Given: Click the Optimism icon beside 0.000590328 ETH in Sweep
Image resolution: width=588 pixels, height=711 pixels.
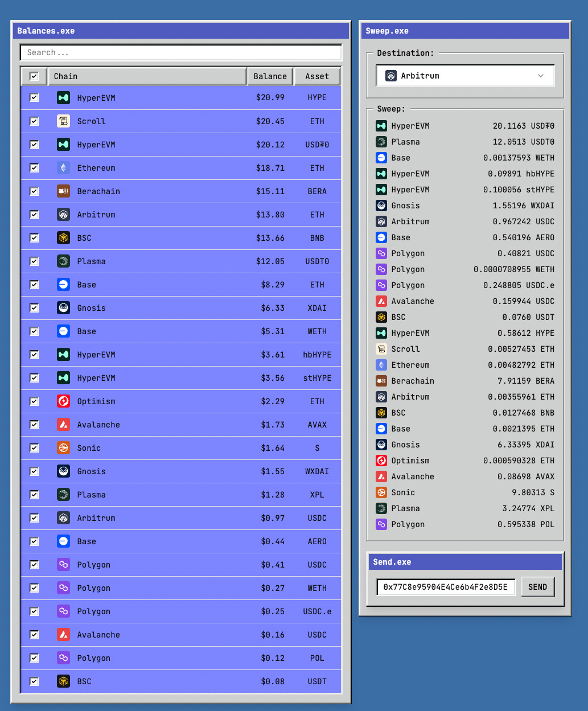Looking at the screenshot, I should [x=381, y=461].
